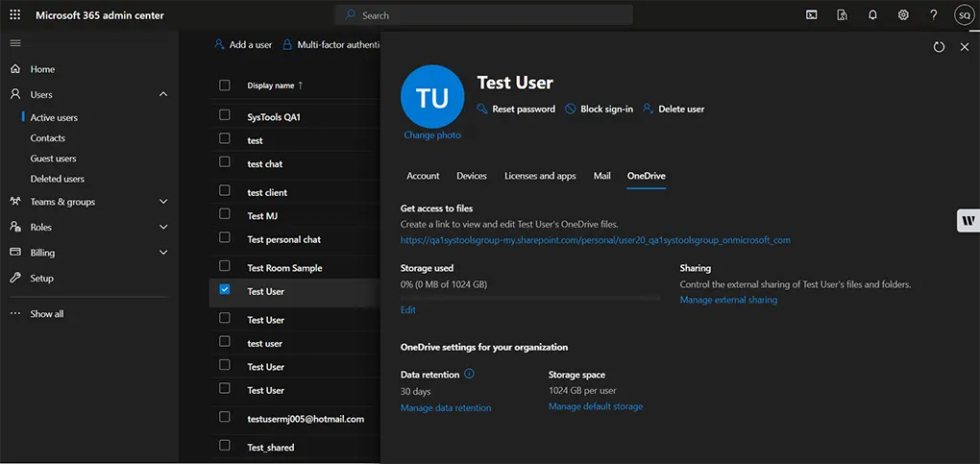
Task: Check the Test Room Sample checkbox
Action: (225, 266)
